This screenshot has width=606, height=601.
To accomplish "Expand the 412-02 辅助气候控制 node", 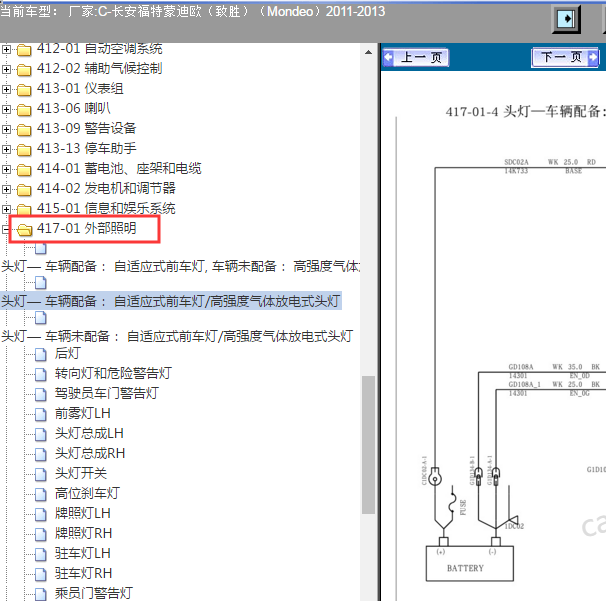I will pos(6,69).
